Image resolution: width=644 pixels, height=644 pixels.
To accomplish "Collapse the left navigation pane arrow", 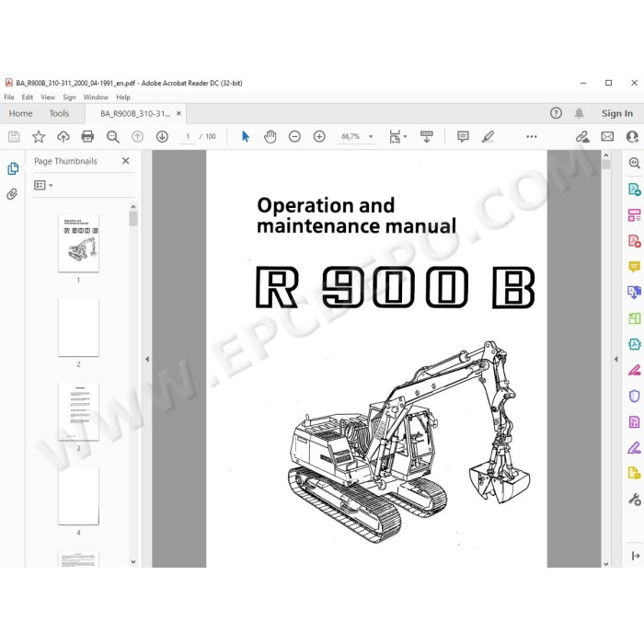I will (147, 359).
